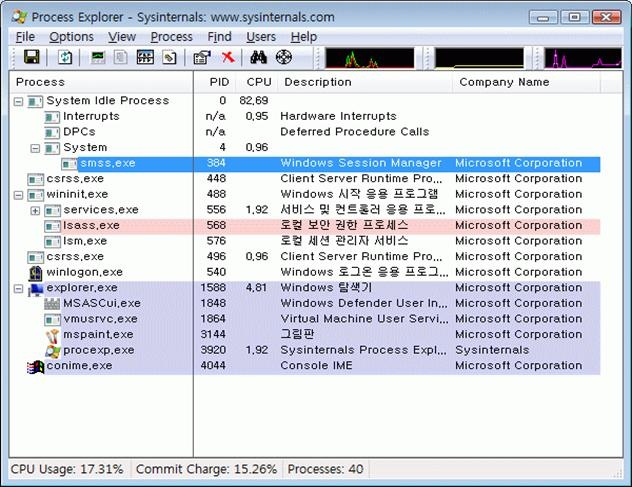The height and width of the screenshot is (487, 632).
Task: Click the crosshair Find Window's Process icon
Action: click(284, 57)
